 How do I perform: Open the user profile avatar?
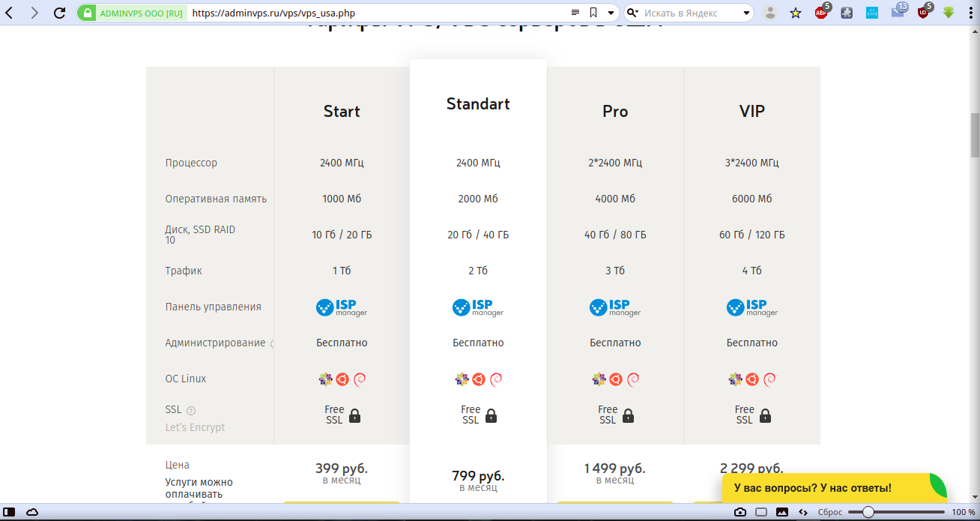pyautogui.click(x=770, y=13)
